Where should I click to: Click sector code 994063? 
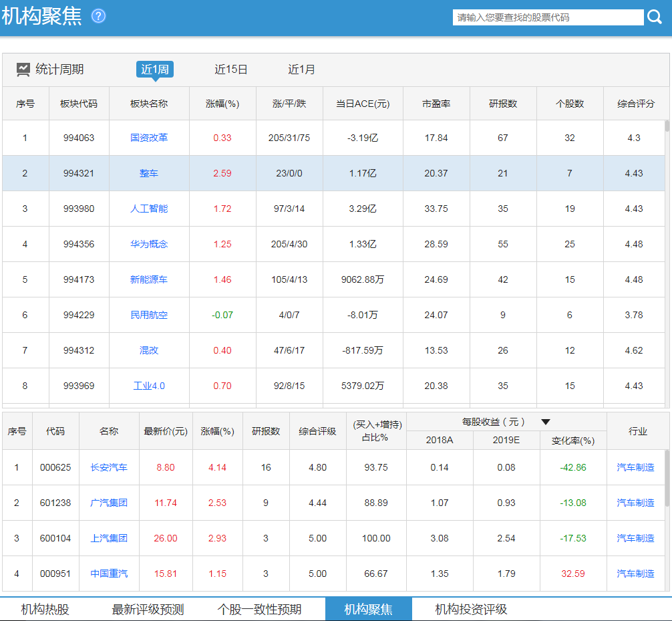pyautogui.click(x=79, y=138)
